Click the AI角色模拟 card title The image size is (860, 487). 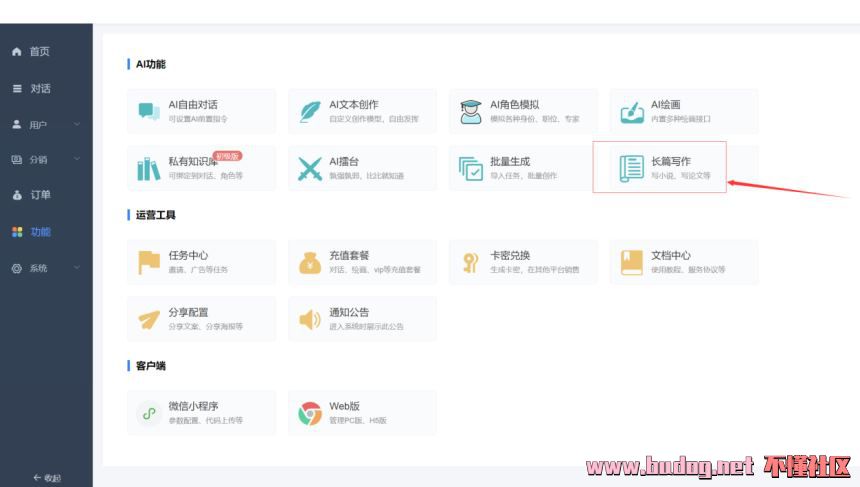(x=514, y=105)
